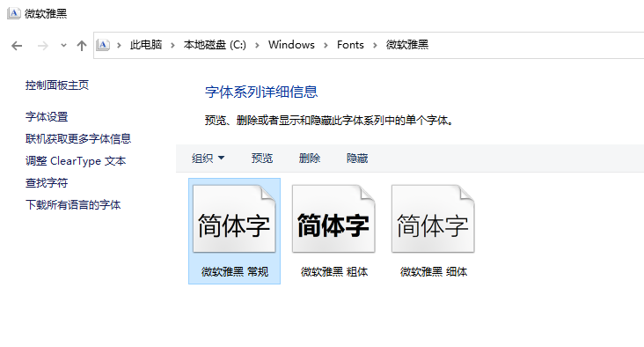This screenshot has height=347, width=644.
Task: Click the 微软雅黑 常规 label text
Action: (x=235, y=272)
